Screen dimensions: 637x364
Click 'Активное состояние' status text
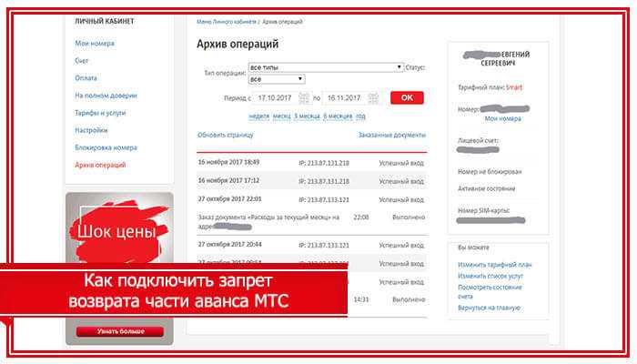coord(486,189)
